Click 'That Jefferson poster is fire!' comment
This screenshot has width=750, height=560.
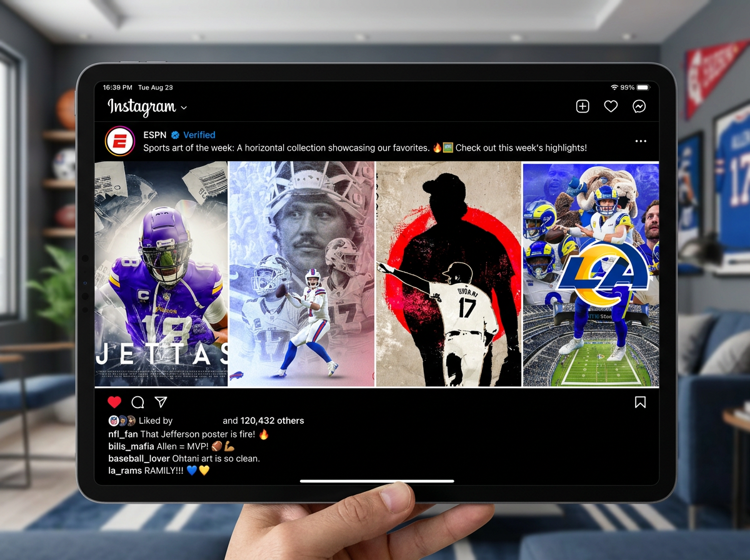198,434
